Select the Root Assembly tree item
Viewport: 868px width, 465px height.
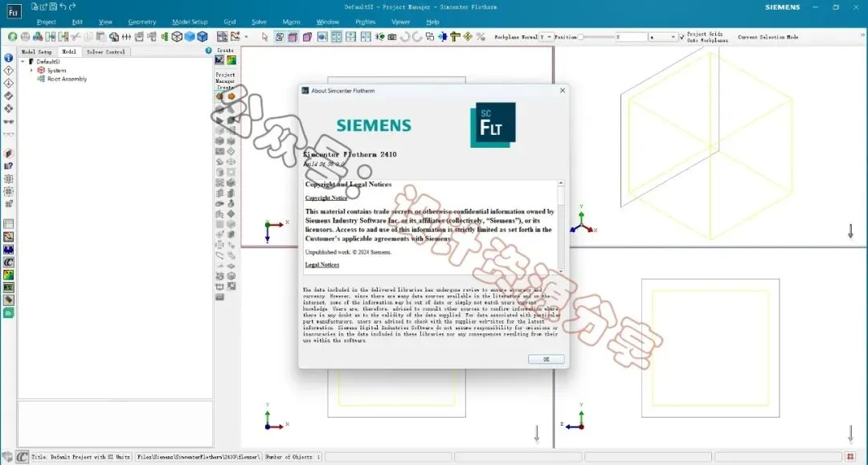67,79
